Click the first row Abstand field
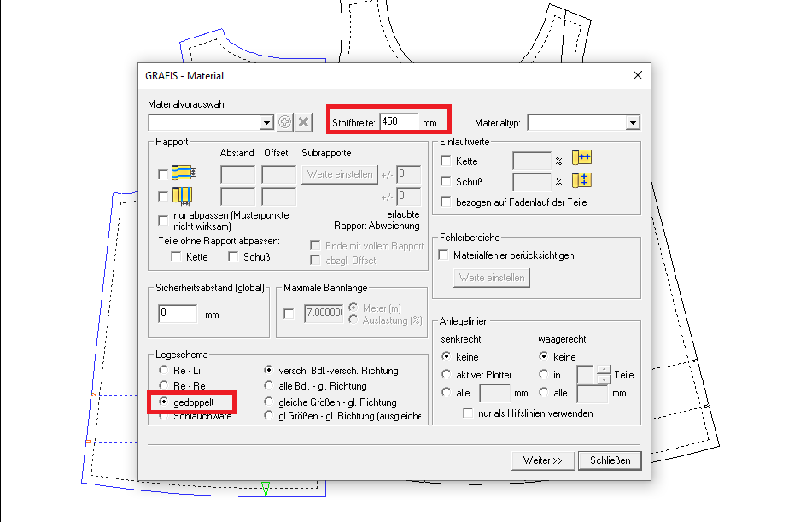The width and height of the screenshot is (812, 522). click(237, 174)
